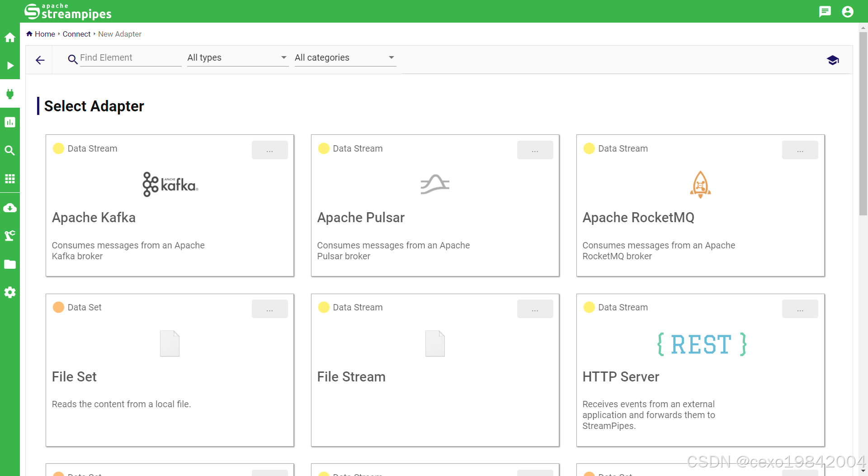This screenshot has height=476, width=868.
Task: Click the Find Element search field
Action: pyautogui.click(x=130, y=57)
